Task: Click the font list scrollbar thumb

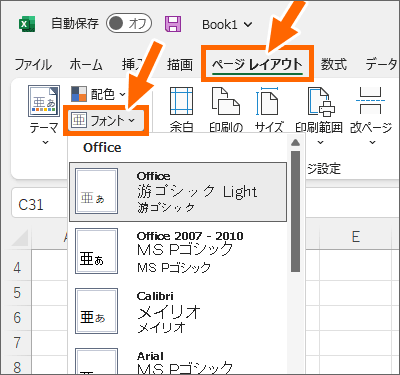Action: click(295, 211)
